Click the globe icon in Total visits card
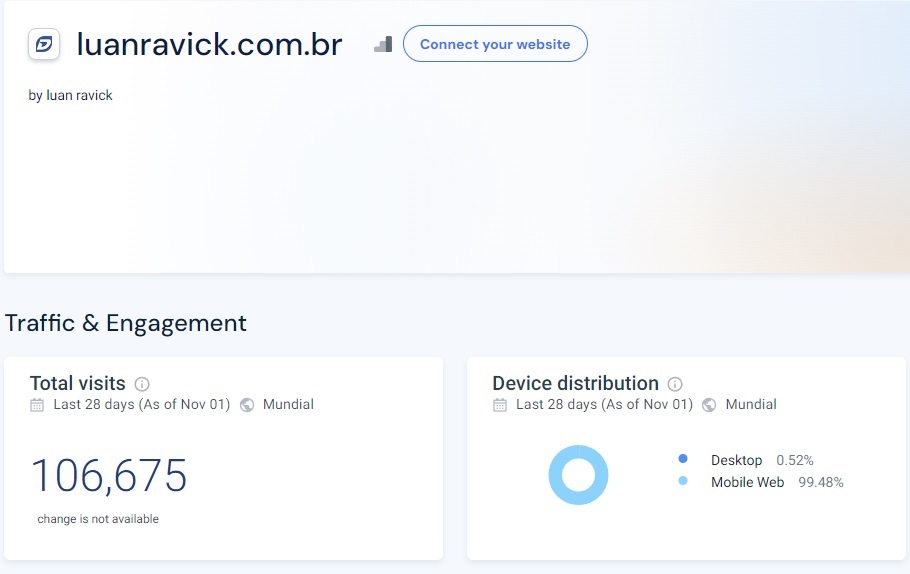This screenshot has height=574, width=910. tap(247, 405)
